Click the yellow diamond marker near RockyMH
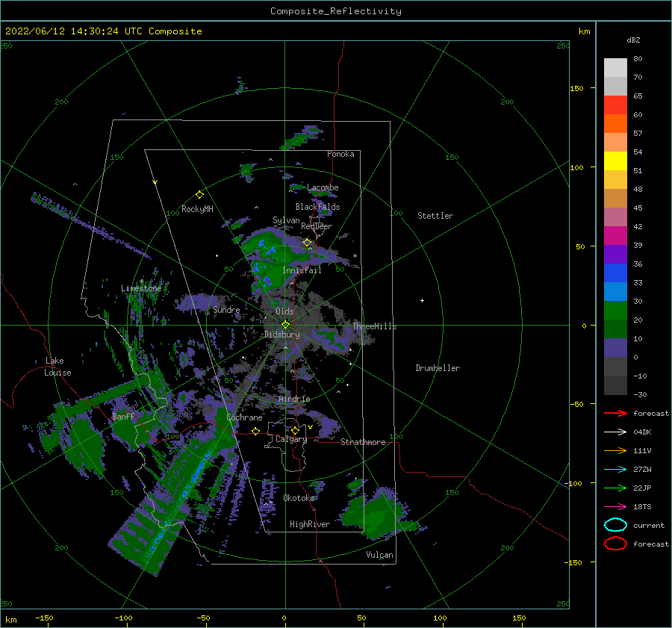 pyautogui.click(x=199, y=195)
